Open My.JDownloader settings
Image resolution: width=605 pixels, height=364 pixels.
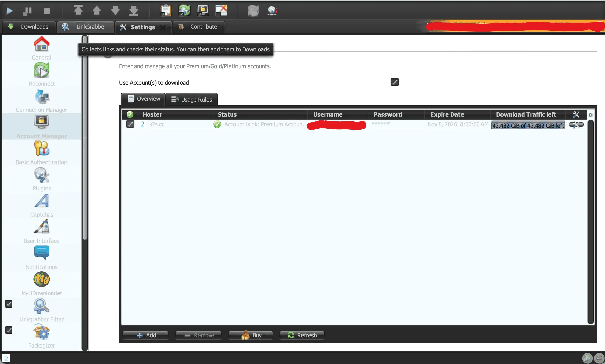pyautogui.click(x=41, y=284)
